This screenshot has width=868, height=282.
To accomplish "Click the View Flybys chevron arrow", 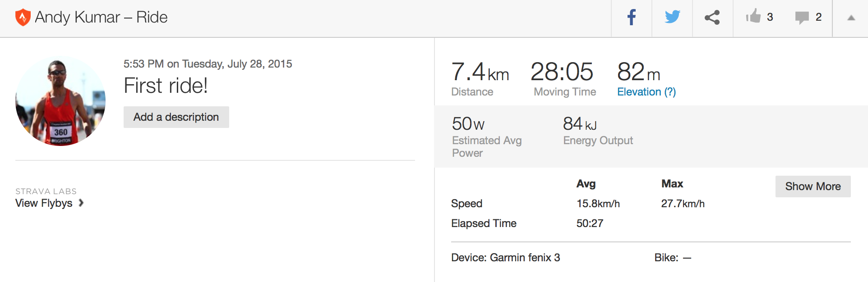I will tap(81, 203).
